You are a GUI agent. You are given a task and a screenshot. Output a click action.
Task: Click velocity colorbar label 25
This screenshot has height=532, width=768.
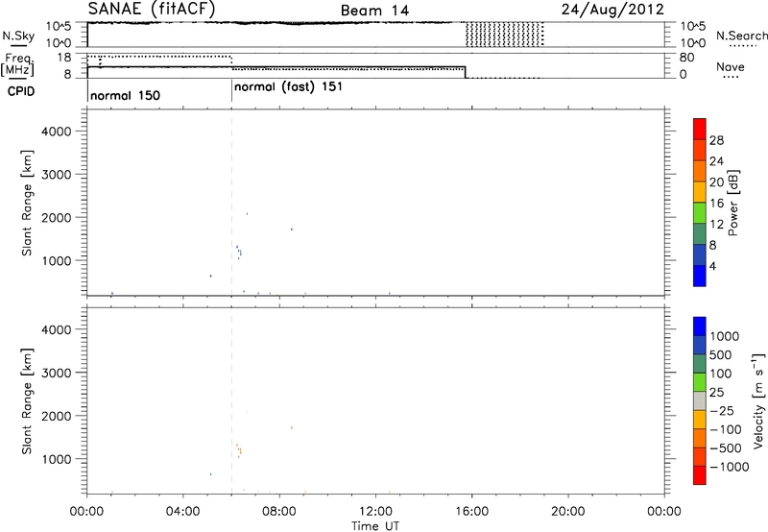pyautogui.click(x=717, y=393)
